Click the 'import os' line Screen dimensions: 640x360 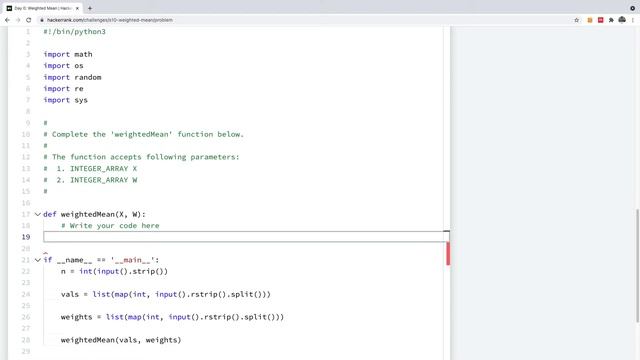coord(63,66)
